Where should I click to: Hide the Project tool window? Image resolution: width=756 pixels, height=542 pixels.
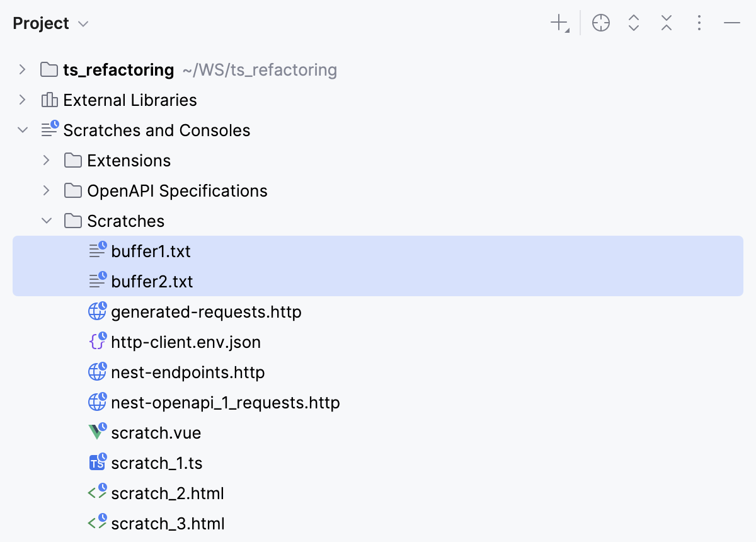[731, 24]
